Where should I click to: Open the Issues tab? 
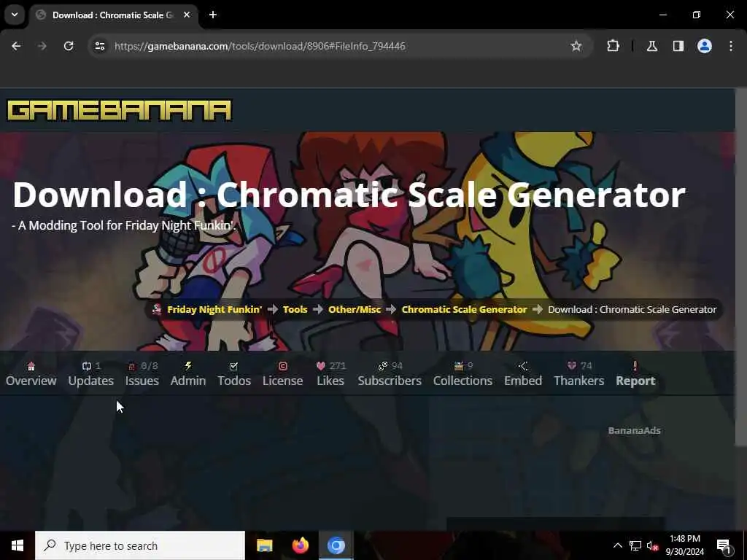142,374
